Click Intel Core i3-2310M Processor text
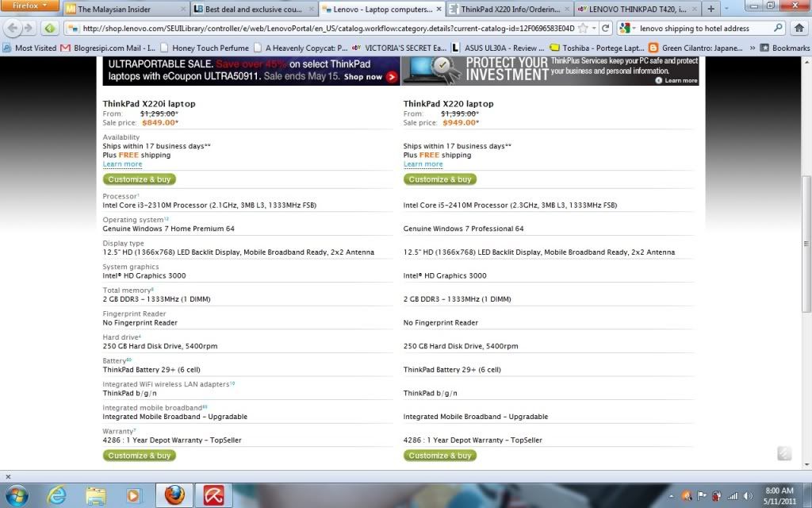Screen dimensions: 812x508 [x=209, y=206]
